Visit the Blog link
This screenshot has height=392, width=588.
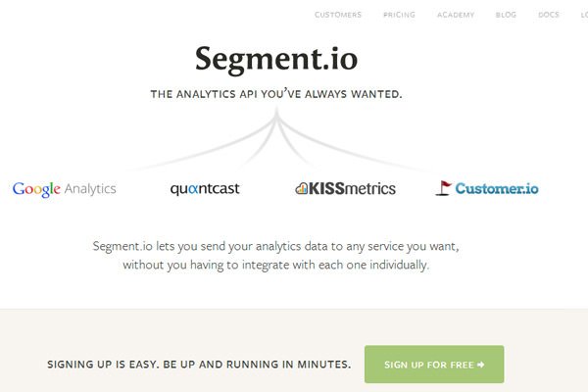(x=506, y=15)
